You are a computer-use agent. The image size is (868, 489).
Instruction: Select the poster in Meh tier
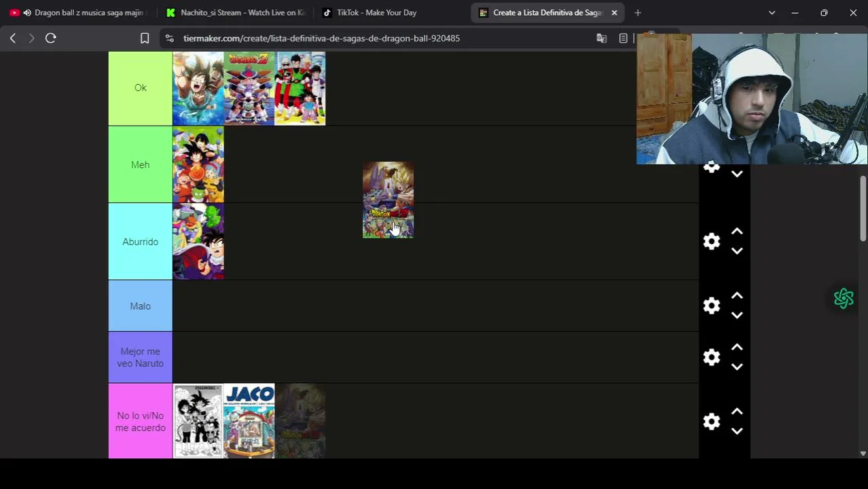point(198,165)
